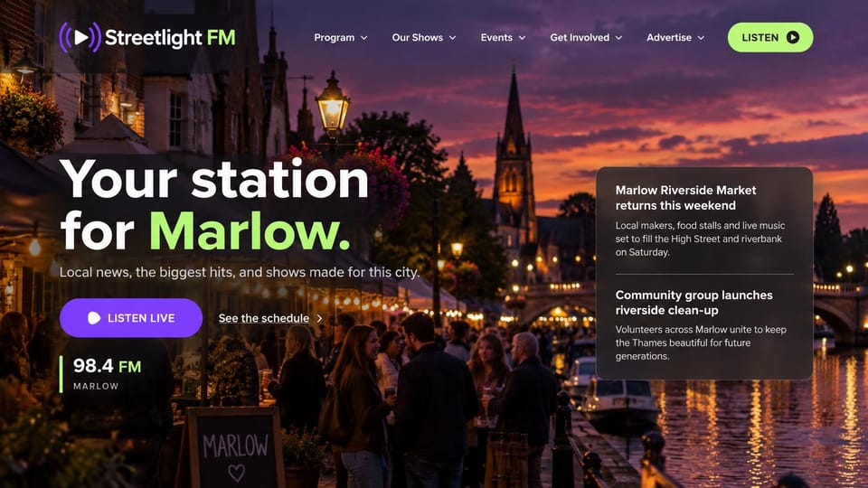Viewport: 868px width, 488px height.
Task: Click the Your station for Marlow heading
Action: click(214, 205)
